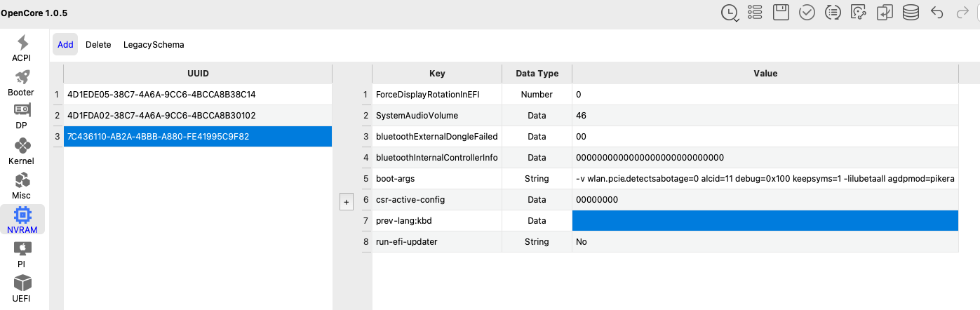Click the database stack icon
Screen dimensions: 980x310
click(x=911, y=12)
